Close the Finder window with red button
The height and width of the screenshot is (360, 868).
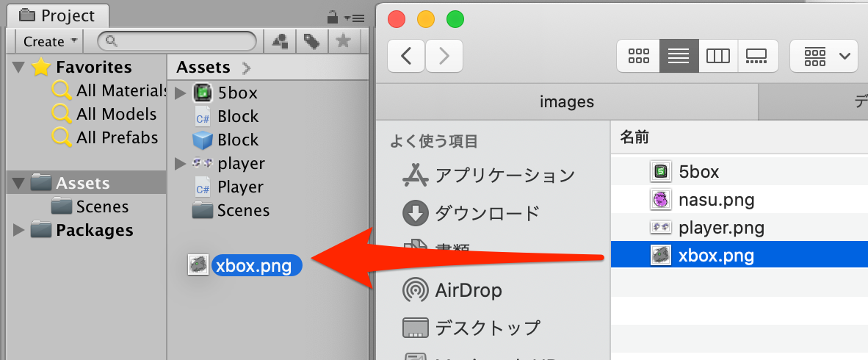397,19
